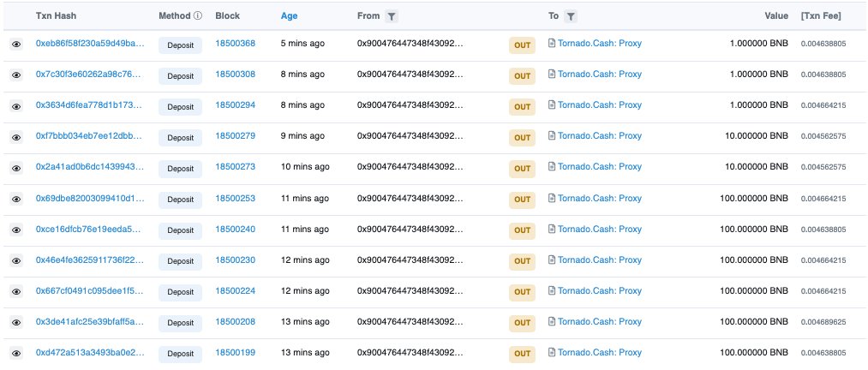Image resolution: width=868 pixels, height=370 pixels.
Task: Open txn hash 0x2a41ad0b6dc1439943
Action: click(x=90, y=167)
